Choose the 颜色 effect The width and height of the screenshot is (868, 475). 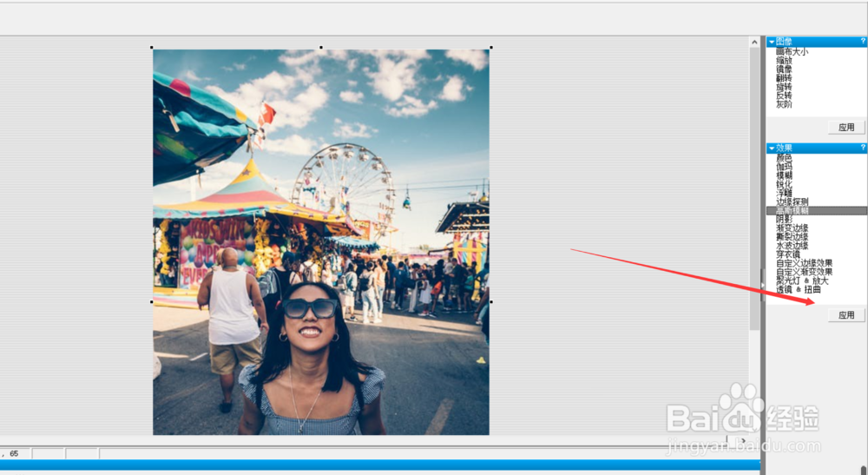click(x=784, y=158)
